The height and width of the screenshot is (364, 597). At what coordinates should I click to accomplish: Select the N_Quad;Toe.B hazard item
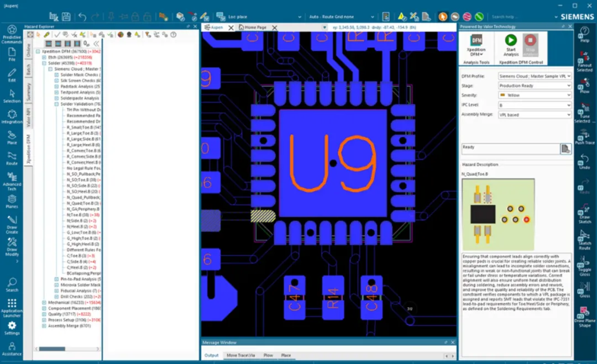(x=83, y=203)
